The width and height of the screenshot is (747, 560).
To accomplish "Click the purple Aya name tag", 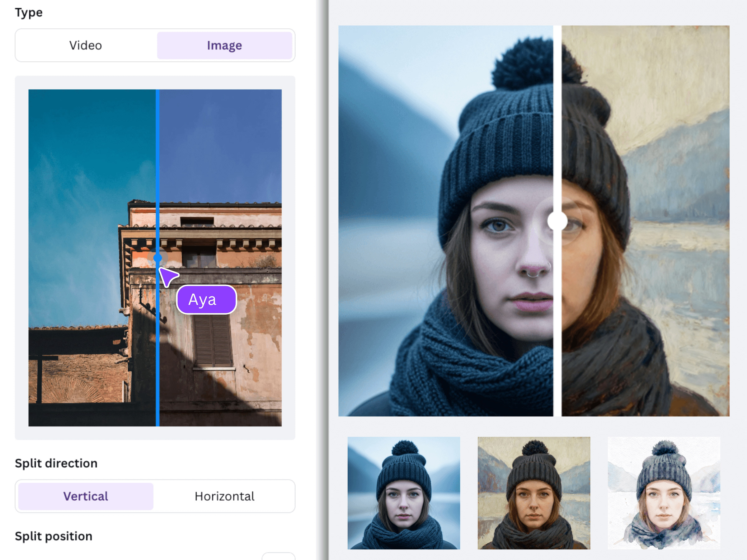I will point(206,300).
